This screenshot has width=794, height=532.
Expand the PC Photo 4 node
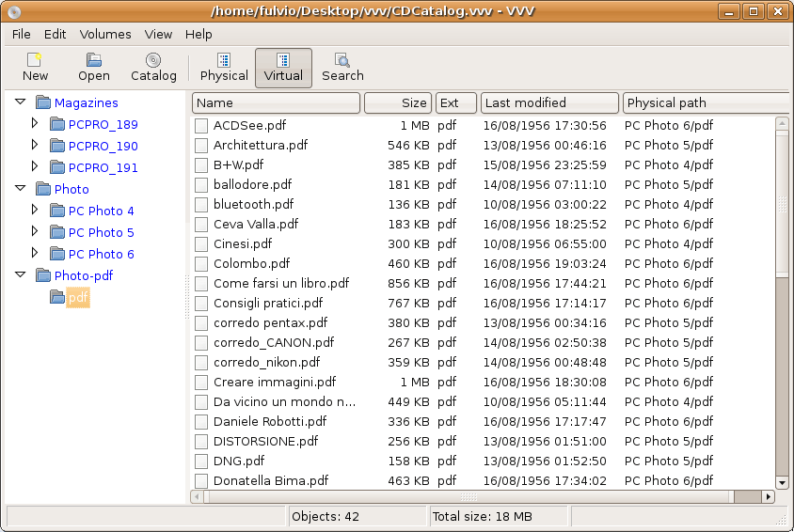(35, 210)
